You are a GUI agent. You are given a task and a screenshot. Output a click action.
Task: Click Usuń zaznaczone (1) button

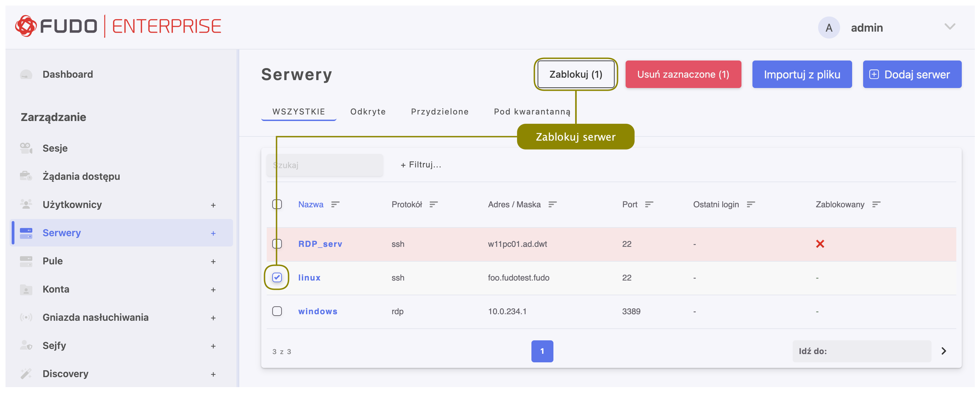click(x=683, y=74)
